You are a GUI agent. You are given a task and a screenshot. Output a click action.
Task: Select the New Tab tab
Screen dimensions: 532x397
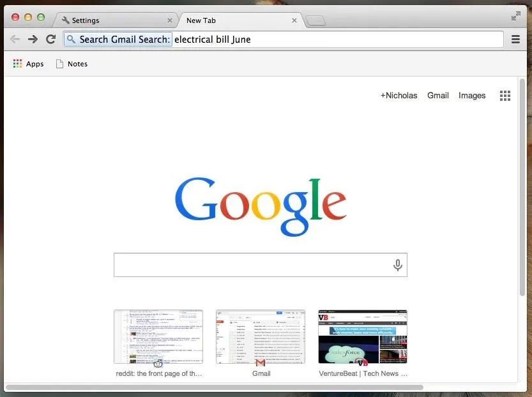tap(241, 20)
